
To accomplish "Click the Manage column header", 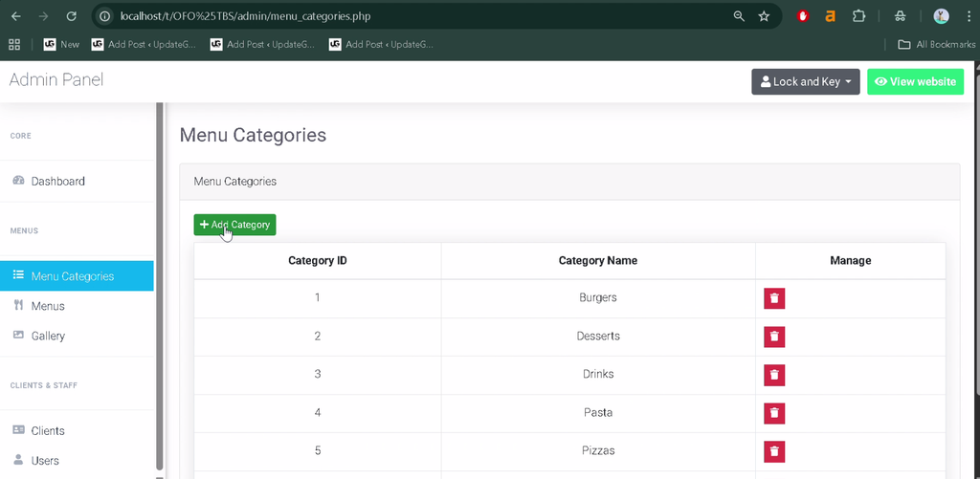I will [x=851, y=260].
